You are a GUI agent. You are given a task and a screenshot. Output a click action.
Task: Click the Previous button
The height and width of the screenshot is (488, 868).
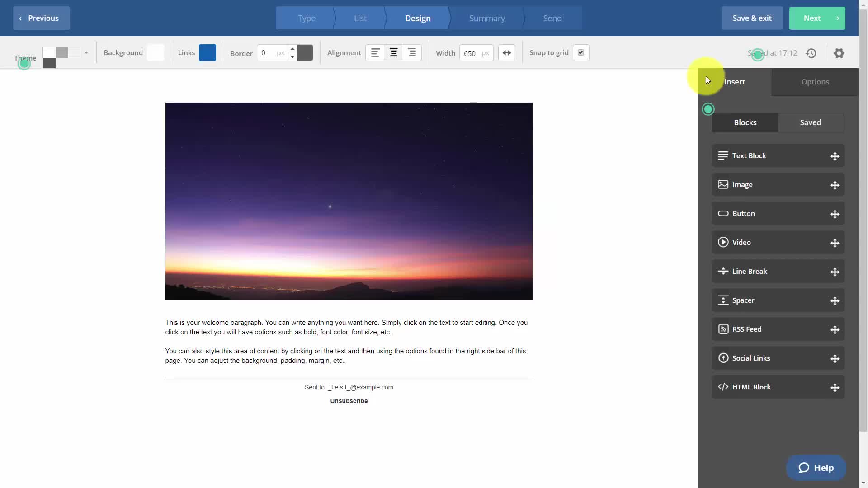click(x=42, y=18)
